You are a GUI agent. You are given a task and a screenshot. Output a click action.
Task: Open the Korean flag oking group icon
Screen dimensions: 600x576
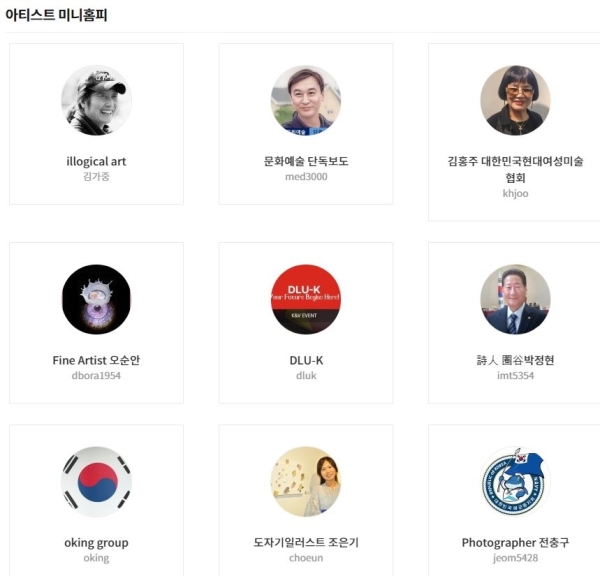coord(96,481)
